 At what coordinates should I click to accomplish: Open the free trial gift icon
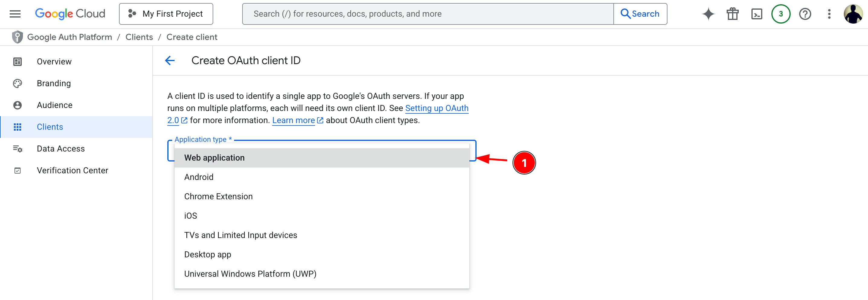(x=732, y=14)
